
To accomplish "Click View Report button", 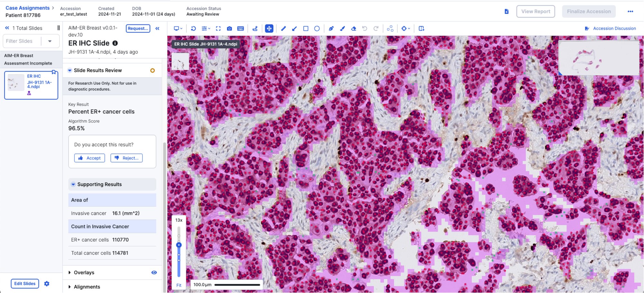I will pos(535,12).
